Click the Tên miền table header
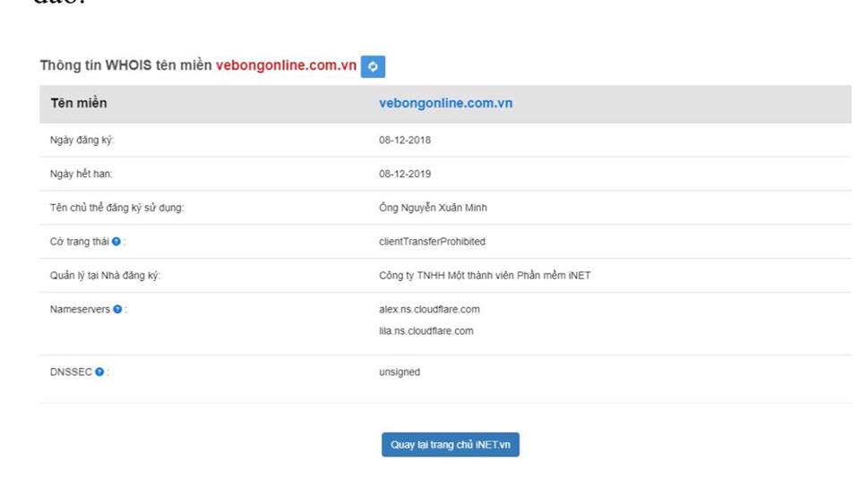 pos(79,103)
